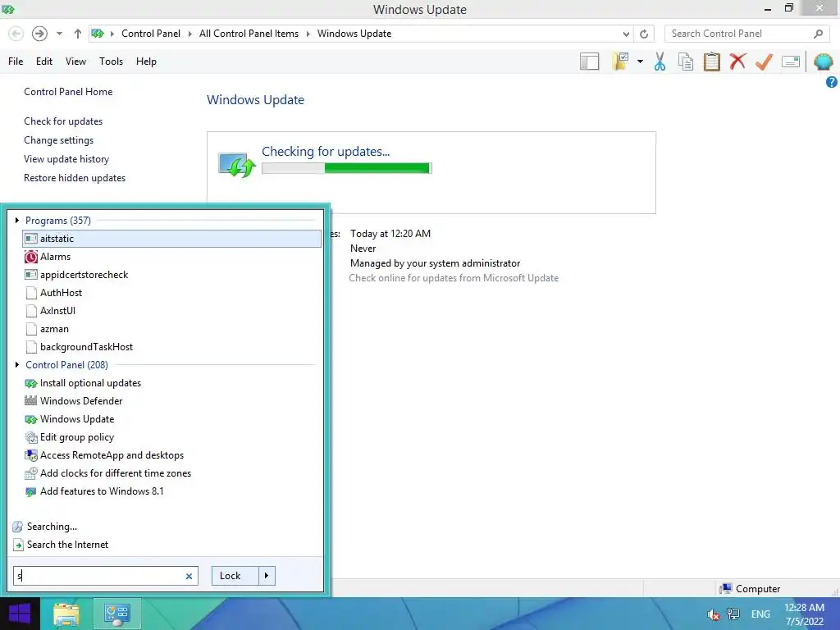This screenshot has width=840, height=630.
Task: Click Check online for updates from Microsoft Update
Action: tap(454, 278)
